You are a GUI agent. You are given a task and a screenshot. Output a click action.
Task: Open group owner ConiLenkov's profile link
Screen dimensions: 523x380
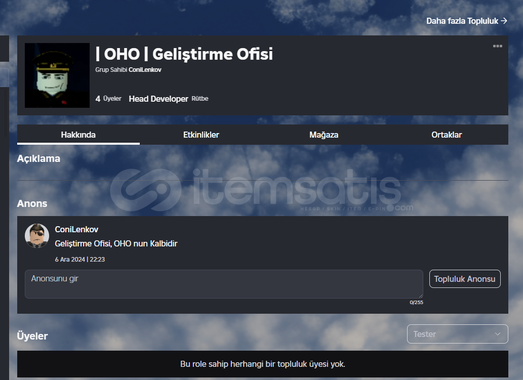click(x=145, y=70)
